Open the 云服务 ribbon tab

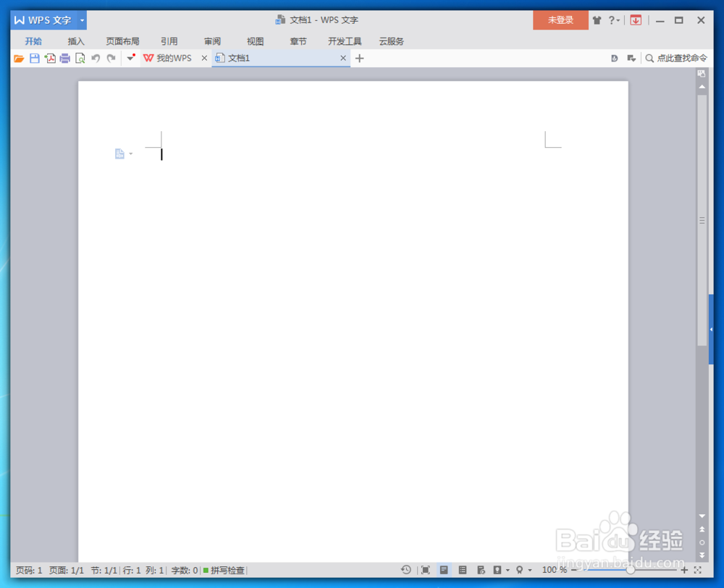[392, 41]
